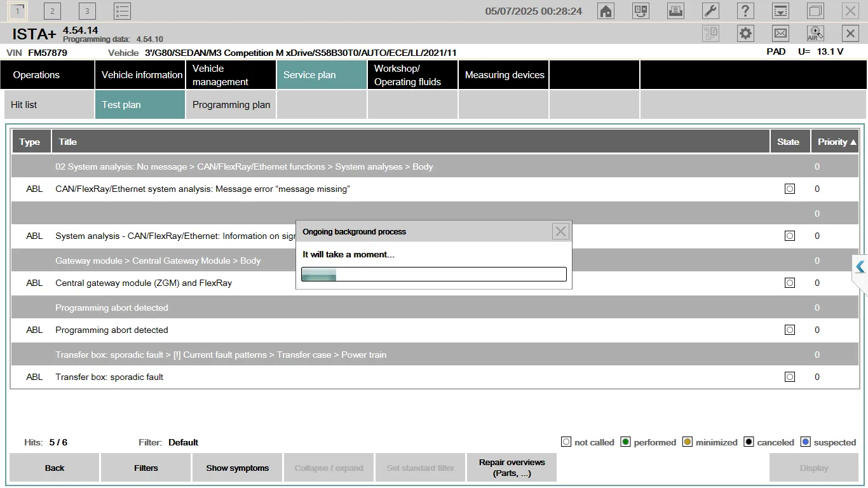The height and width of the screenshot is (488, 868).
Task: Click the black 'canceled' legend indicator
Action: 749,442
